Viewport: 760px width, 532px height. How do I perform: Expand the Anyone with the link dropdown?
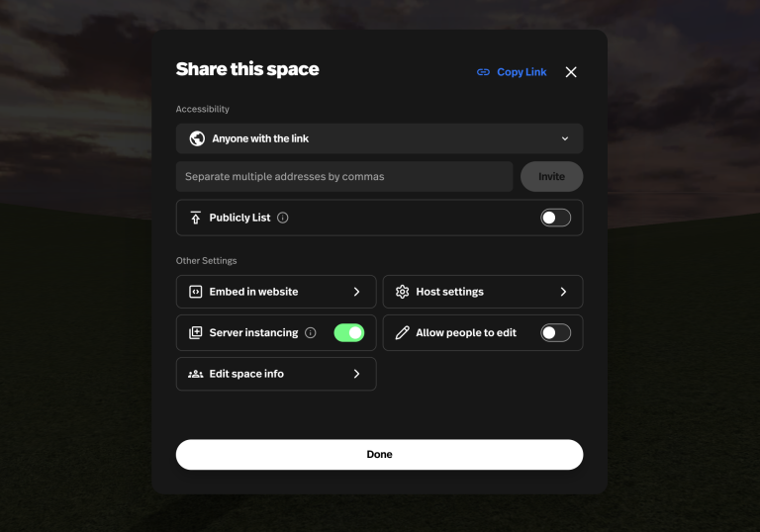(380, 138)
